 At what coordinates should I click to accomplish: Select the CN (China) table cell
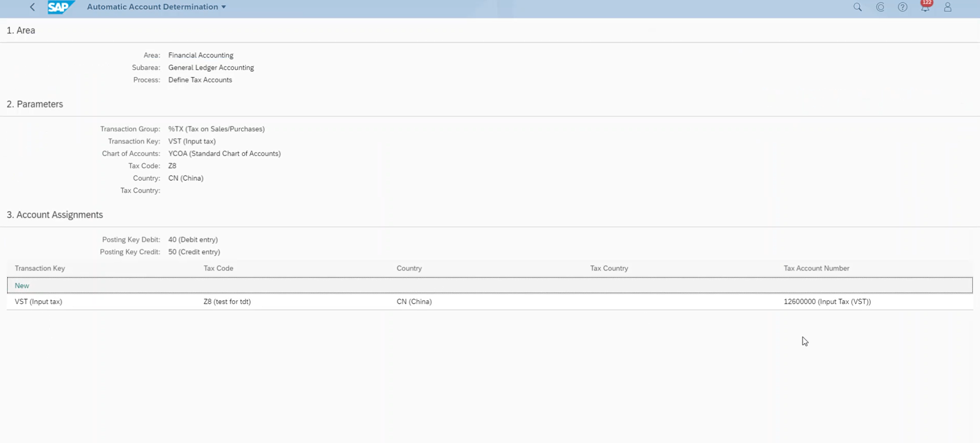[414, 302]
